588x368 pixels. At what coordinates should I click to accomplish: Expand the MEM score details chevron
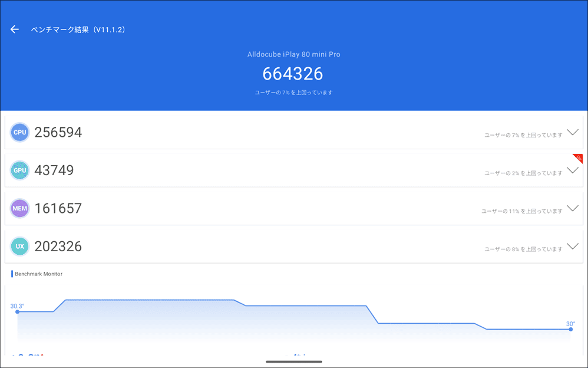coord(572,208)
